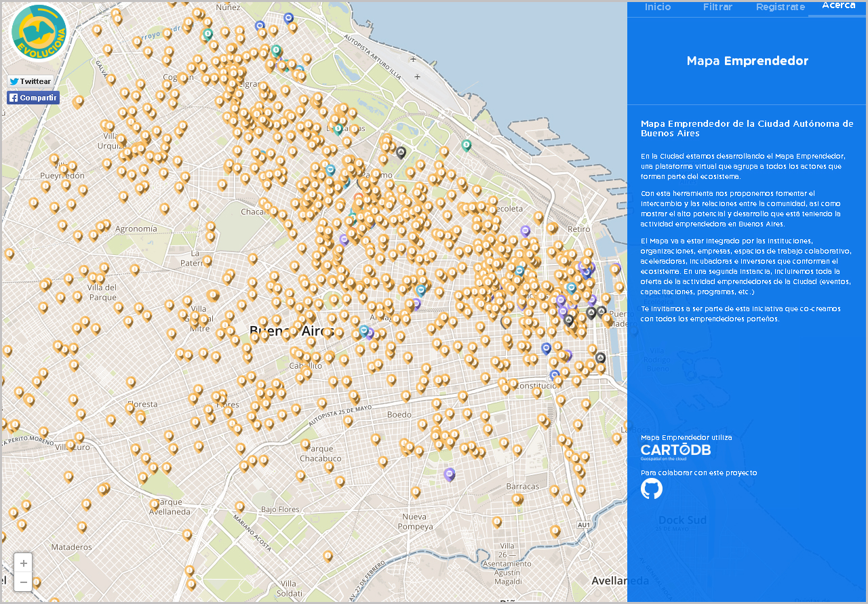Open the Registrate tab

pyautogui.click(x=781, y=7)
